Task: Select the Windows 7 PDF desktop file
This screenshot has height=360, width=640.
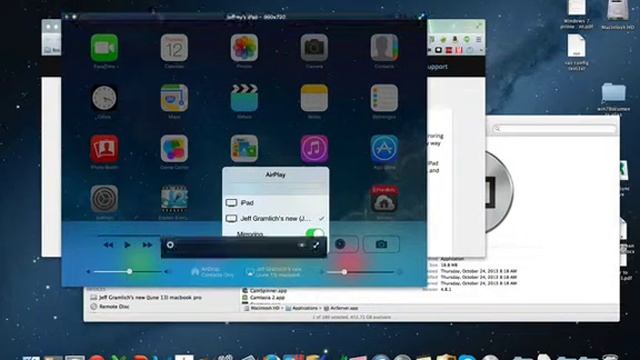Action: pyautogui.click(x=576, y=15)
